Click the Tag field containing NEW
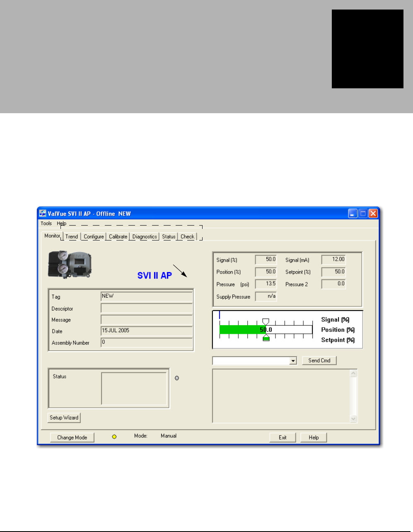The height and width of the screenshot is (532, 413). pos(147,296)
